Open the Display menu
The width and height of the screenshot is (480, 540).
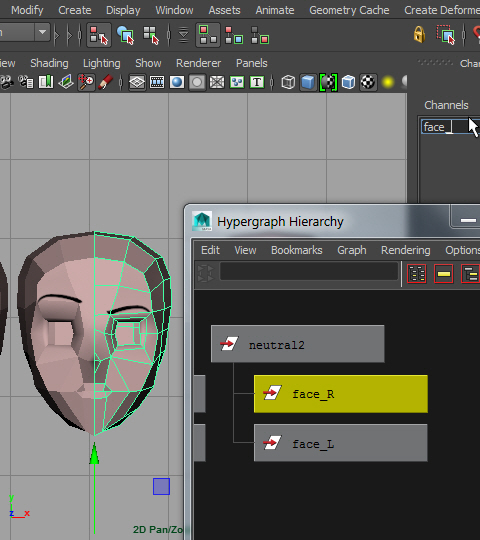tap(123, 10)
